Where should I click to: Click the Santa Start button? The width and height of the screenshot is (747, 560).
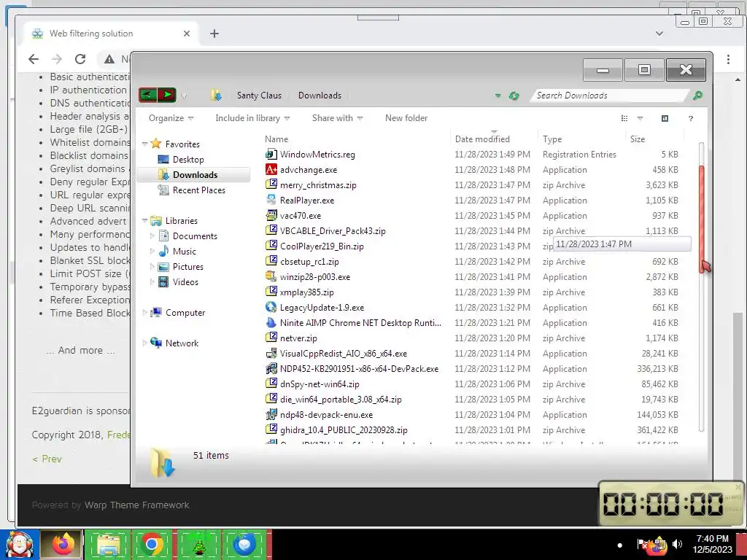pyautogui.click(x=19, y=544)
